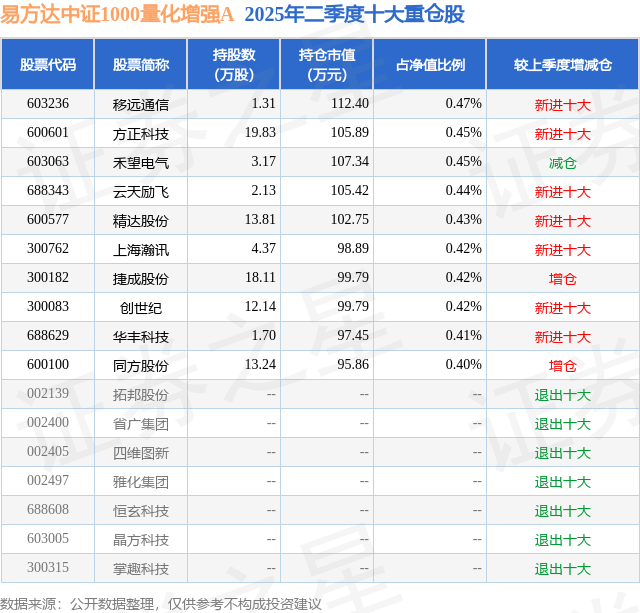Click share count 12.14
640x613 pixels.
[x=260, y=306]
